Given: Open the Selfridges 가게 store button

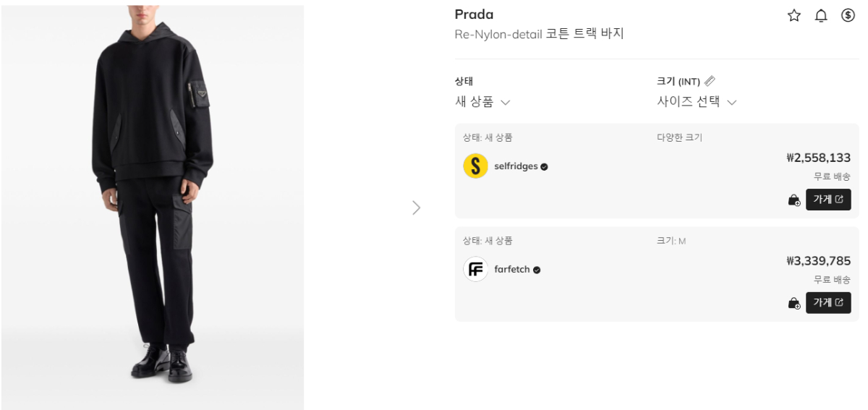Looking at the screenshot, I should click(828, 200).
